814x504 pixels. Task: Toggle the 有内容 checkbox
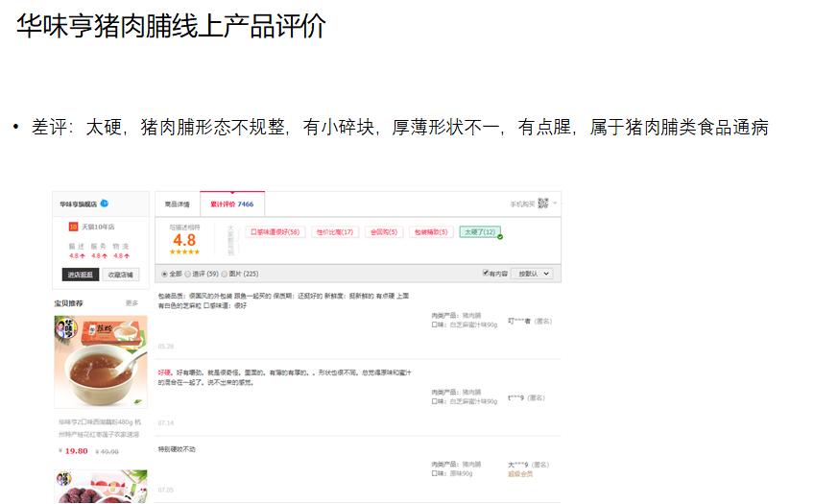tap(486, 273)
